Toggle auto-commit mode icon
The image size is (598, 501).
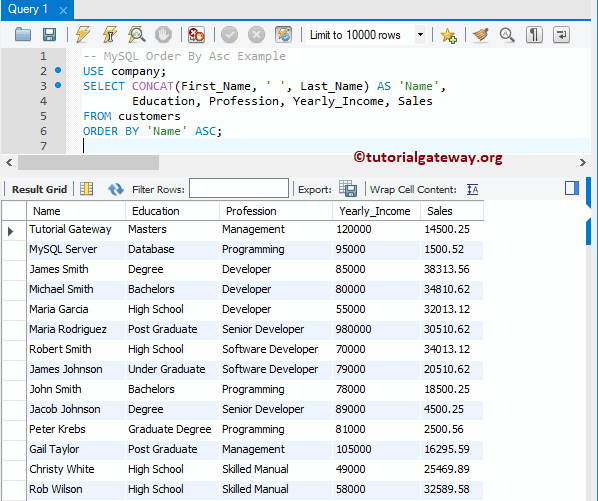pos(283,35)
